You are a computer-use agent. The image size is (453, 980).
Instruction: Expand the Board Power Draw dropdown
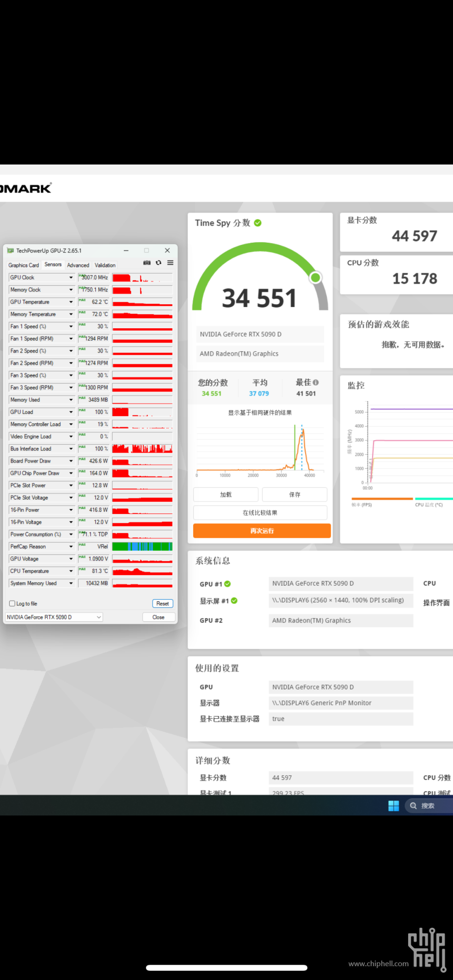pyautogui.click(x=71, y=461)
